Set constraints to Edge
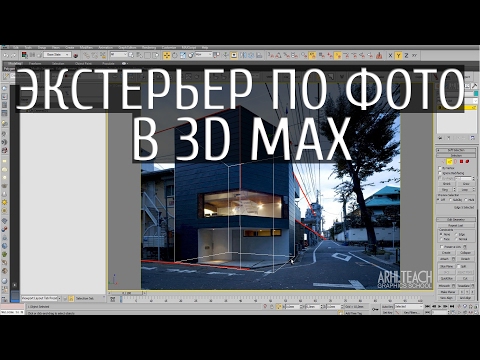The width and height of the screenshot is (480, 360). point(457,234)
